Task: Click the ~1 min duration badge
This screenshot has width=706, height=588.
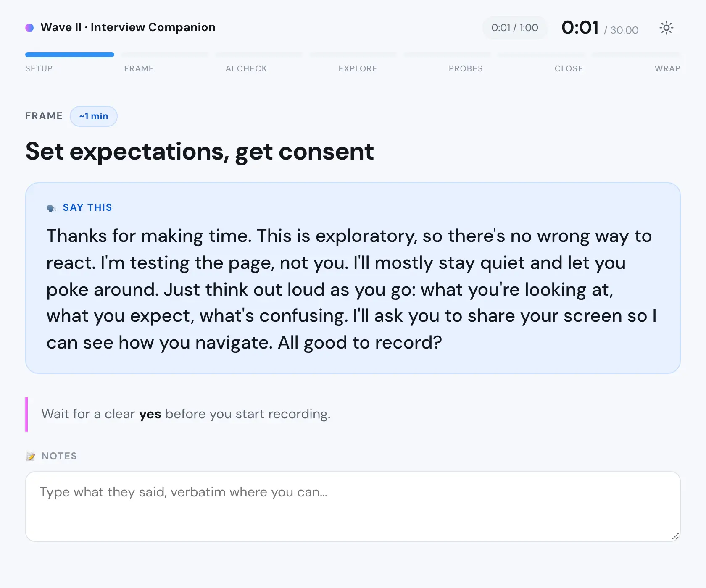Action: (94, 116)
